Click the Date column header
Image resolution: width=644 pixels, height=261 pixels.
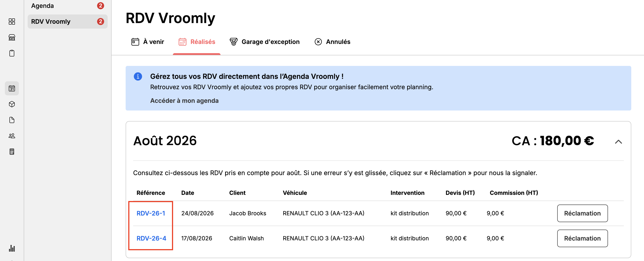click(188, 193)
